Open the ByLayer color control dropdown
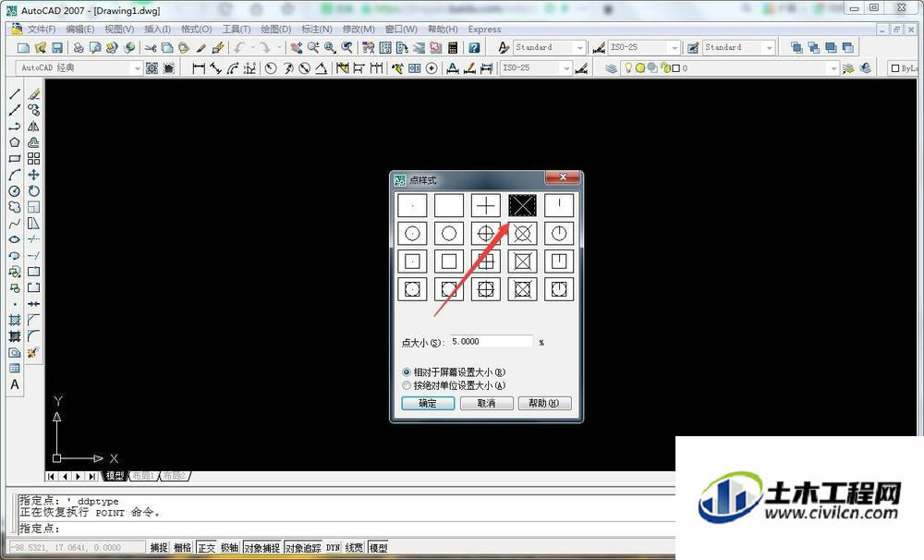The image size is (924, 560). coord(905,68)
